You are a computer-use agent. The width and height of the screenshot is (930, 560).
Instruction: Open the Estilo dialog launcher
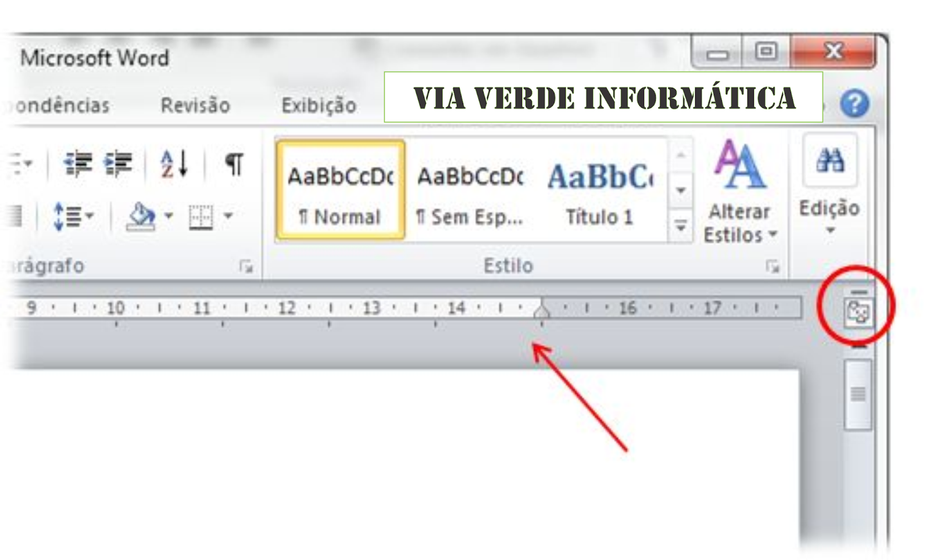pyautogui.click(x=772, y=266)
